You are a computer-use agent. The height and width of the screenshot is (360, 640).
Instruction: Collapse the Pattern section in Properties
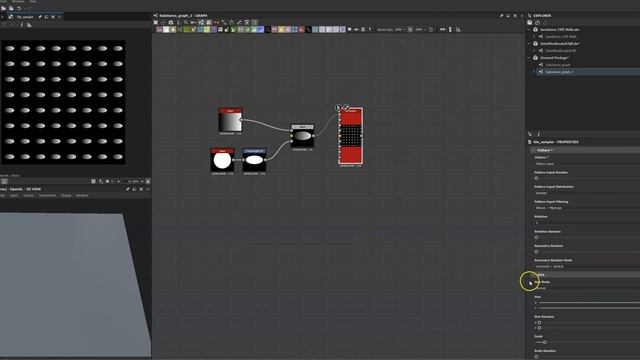pos(533,150)
